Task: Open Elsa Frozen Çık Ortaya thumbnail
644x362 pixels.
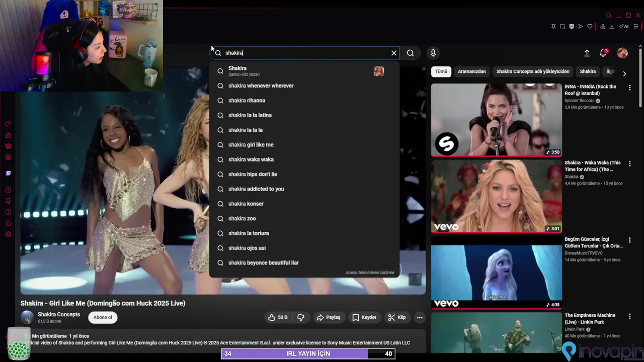Action: click(497, 273)
